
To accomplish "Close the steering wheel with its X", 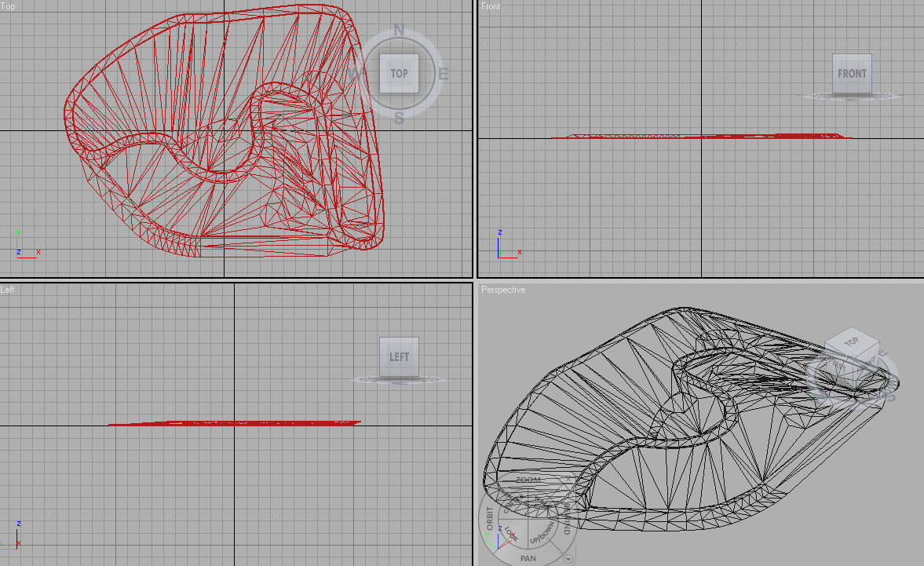I will coord(568,480).
